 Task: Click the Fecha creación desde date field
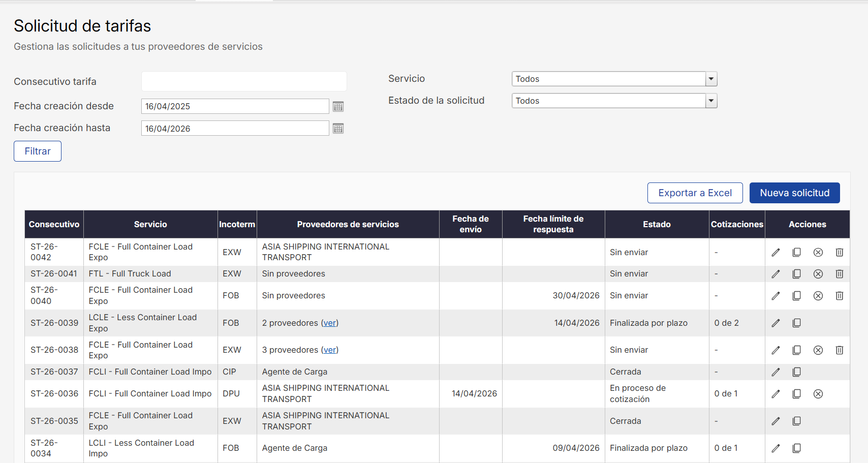pyautogui.click(x=235, y=106)
